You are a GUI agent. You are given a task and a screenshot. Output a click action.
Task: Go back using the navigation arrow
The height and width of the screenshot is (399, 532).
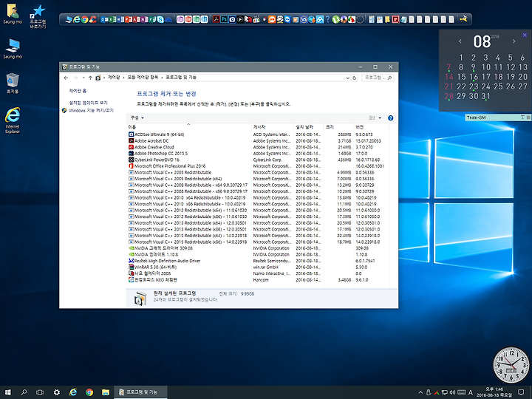tap(66, 78)
